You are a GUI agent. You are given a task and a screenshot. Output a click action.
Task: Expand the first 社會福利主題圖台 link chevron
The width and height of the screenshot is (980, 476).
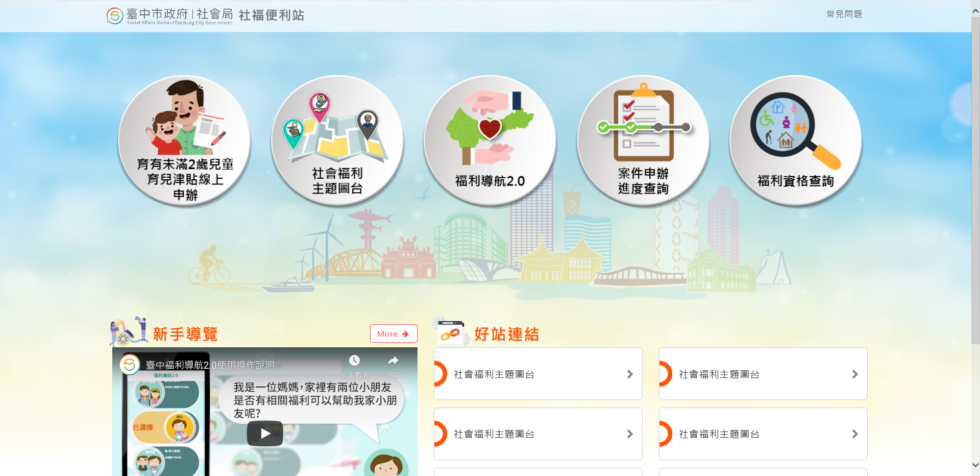click(630, 374)
